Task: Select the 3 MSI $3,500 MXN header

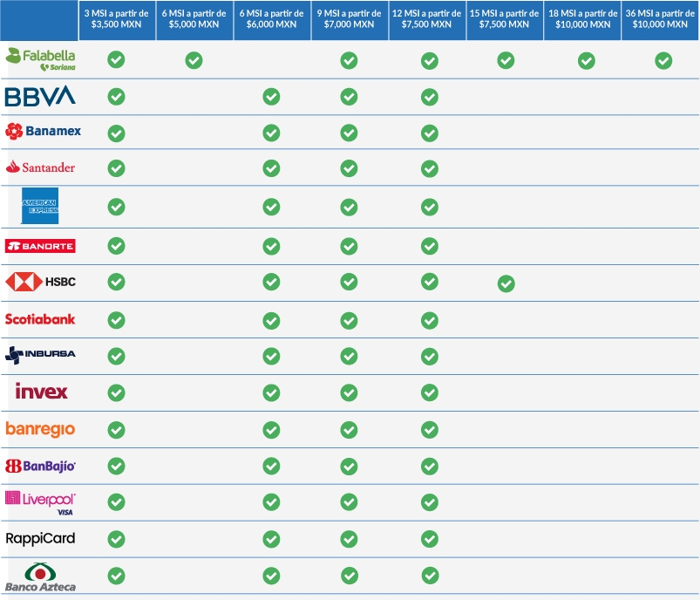Action: point(117,19)
